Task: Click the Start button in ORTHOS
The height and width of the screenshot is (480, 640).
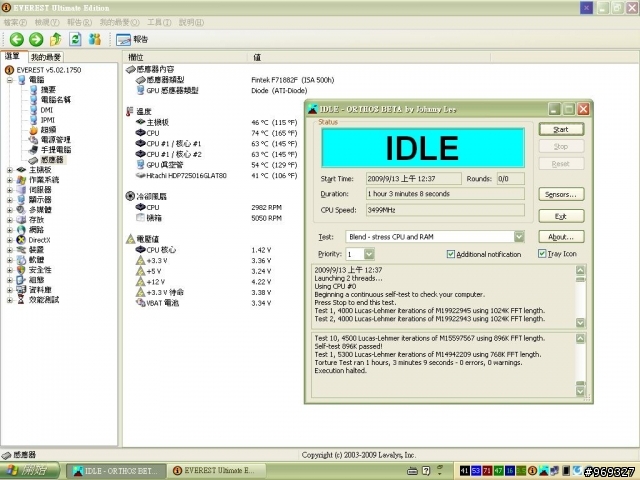Action: [561, 129]
